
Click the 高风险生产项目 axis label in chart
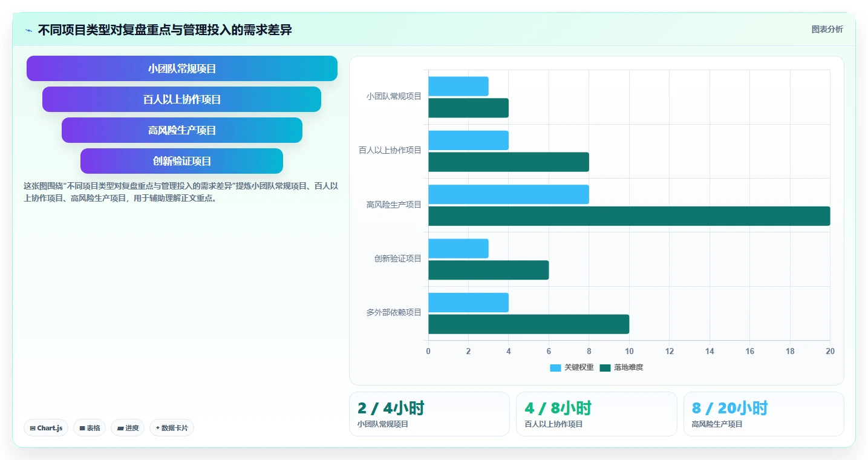pos(394,205)
